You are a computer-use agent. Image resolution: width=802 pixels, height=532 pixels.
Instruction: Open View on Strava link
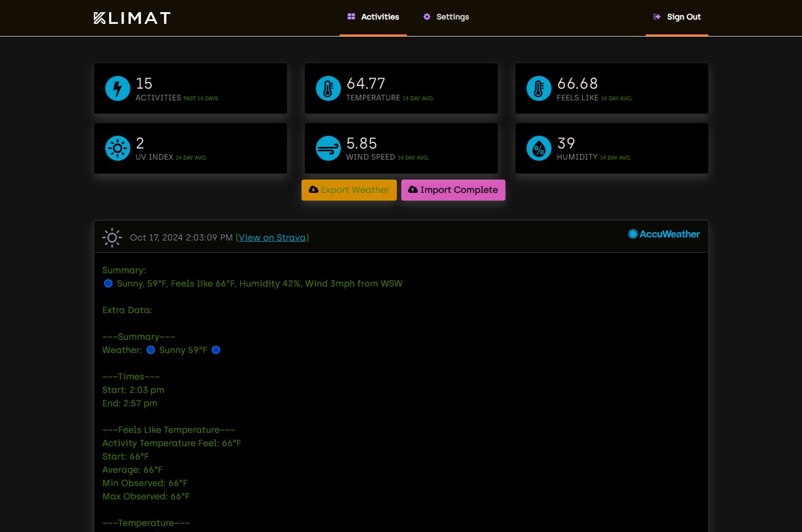click(272, 237)
